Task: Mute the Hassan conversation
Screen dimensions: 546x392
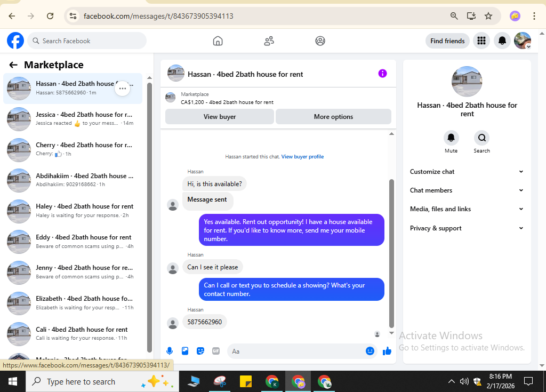Action: click(x=451, y=138)
